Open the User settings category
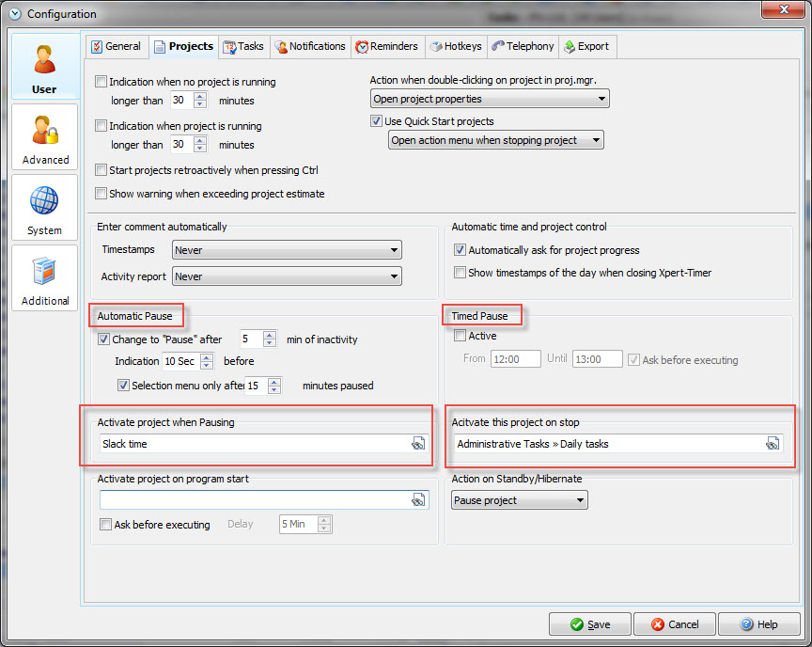 click(x=44, y=67)
